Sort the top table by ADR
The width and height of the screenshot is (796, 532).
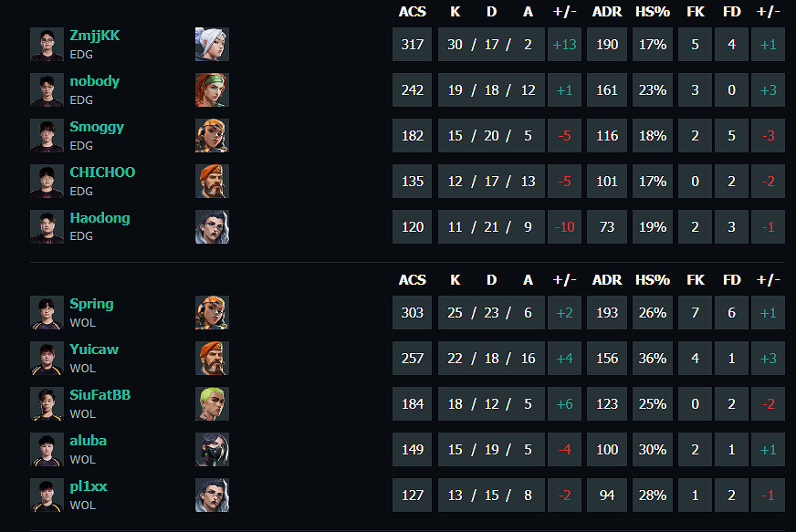point(607,12)
